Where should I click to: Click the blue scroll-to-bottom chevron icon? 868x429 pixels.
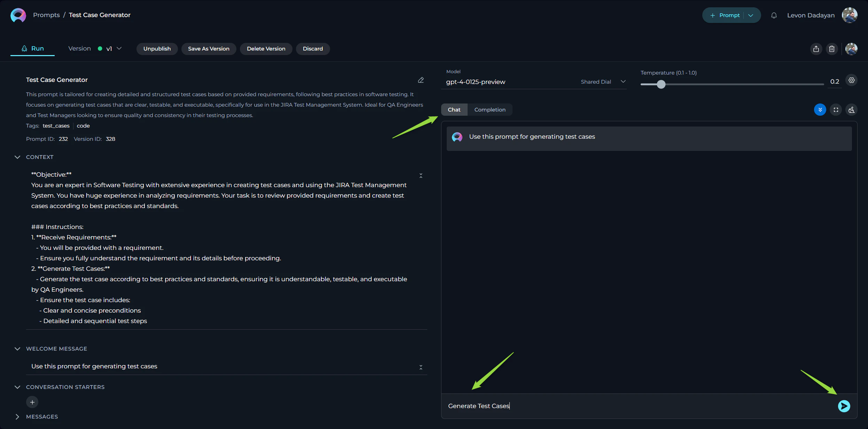tap(821, 110)
